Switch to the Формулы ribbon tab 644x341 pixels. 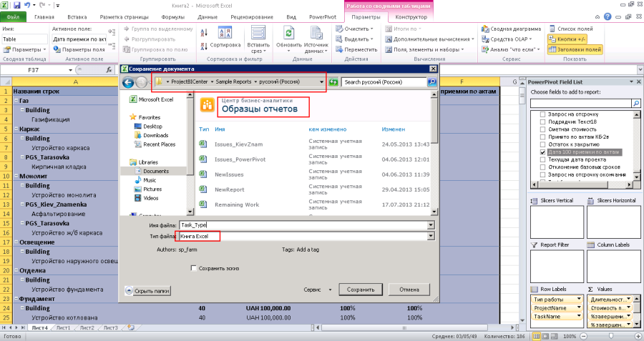coord(173,17)
